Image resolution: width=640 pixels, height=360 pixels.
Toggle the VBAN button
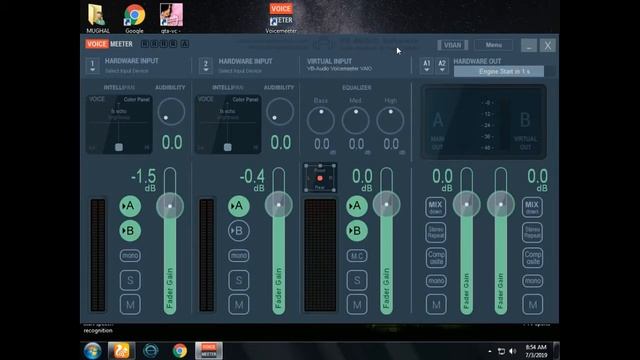(x=452, y=45)
